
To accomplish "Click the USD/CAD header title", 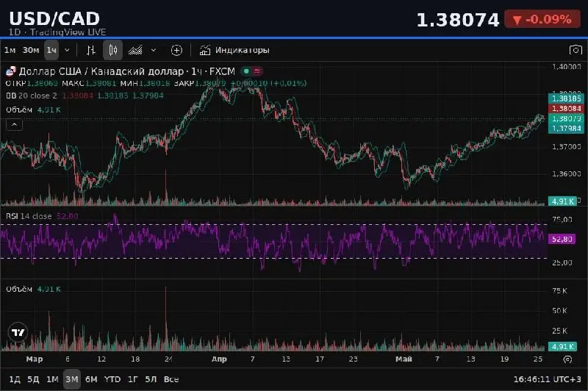I will (x=54, y=18).
